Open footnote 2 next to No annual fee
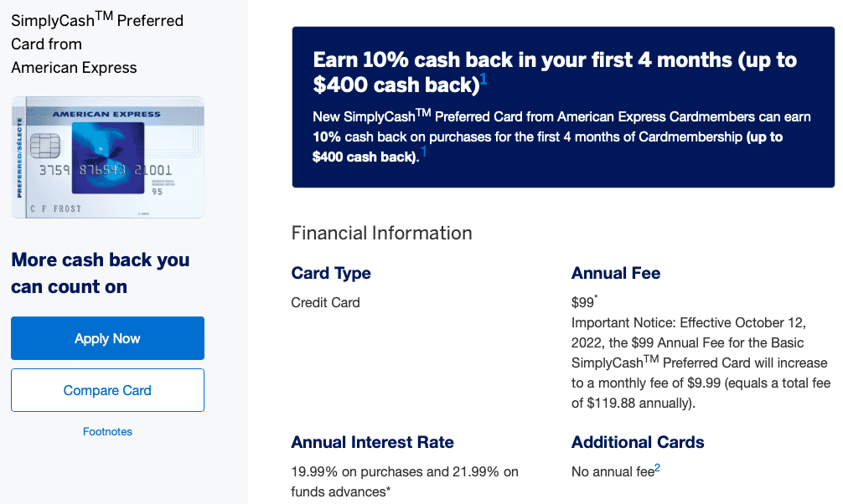This screenshot has width=843, height=504. [658, 469]
